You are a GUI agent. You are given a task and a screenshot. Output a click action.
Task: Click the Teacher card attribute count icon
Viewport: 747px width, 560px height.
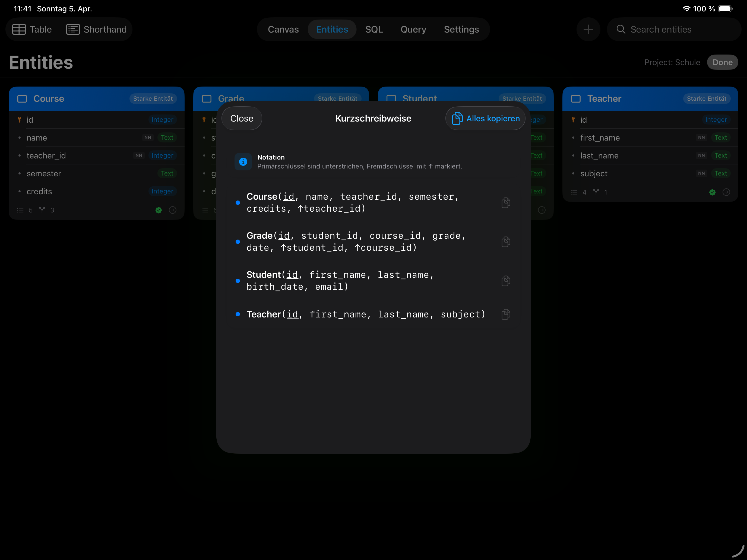(574, 192)
